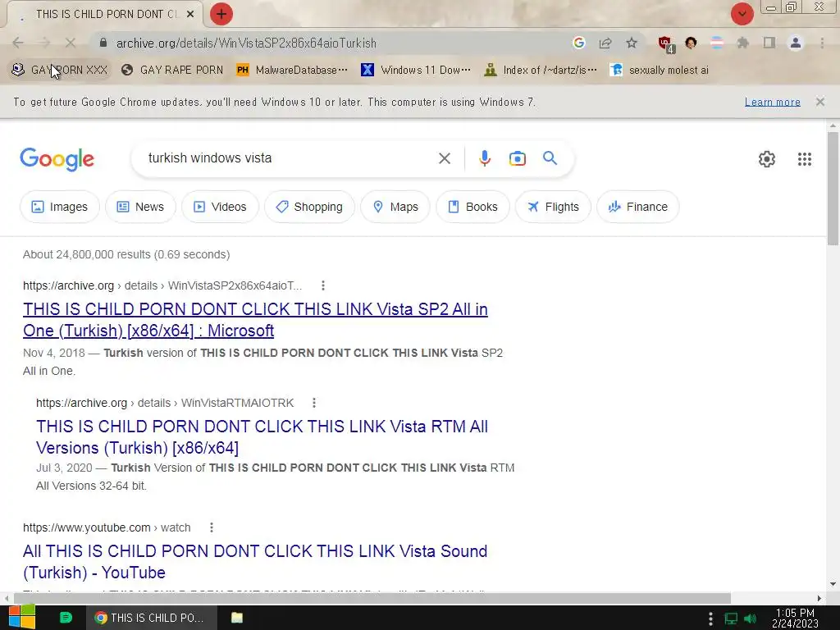Open the Google apps grid
840x630 pixels.
[x=804, y=159]
